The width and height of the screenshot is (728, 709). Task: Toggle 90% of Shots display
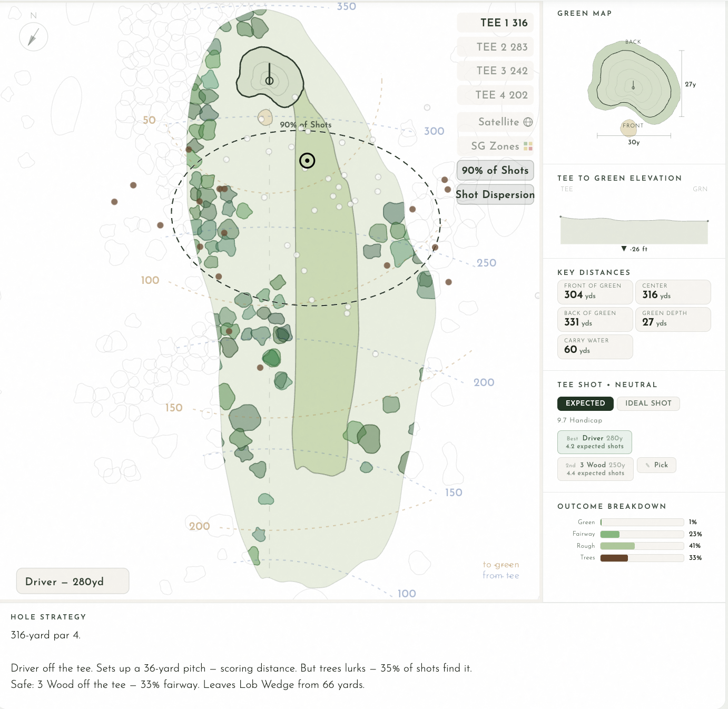pos(494,170)
